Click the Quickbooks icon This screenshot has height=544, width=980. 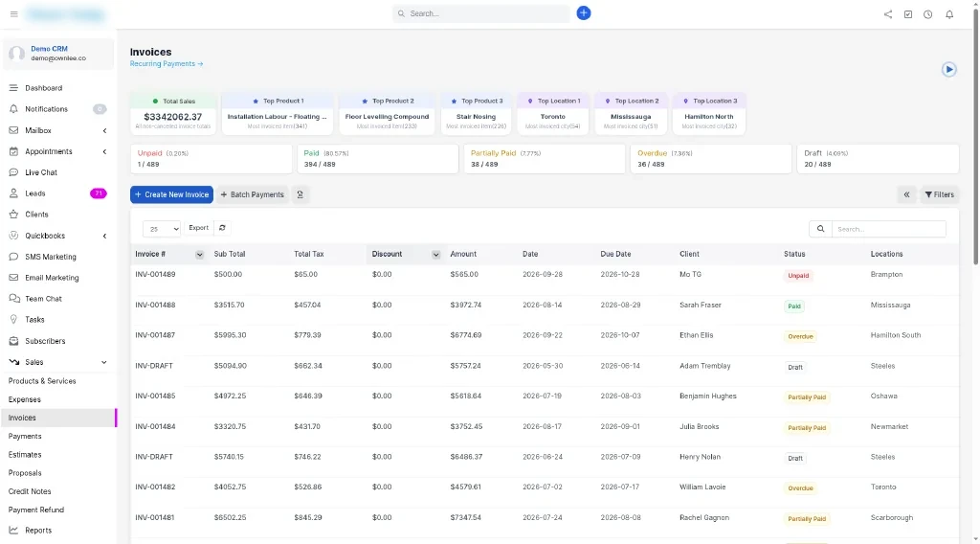(13, 236)
